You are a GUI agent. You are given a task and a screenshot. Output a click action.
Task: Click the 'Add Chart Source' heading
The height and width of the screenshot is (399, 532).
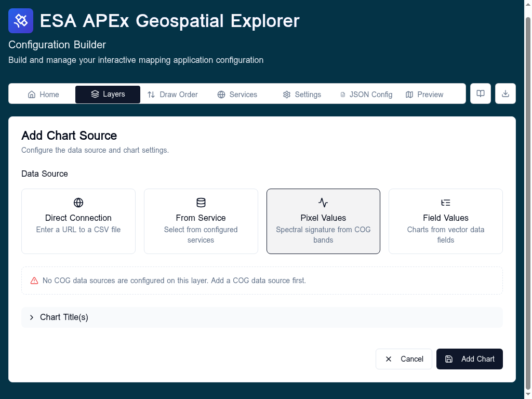coord(69,136)
